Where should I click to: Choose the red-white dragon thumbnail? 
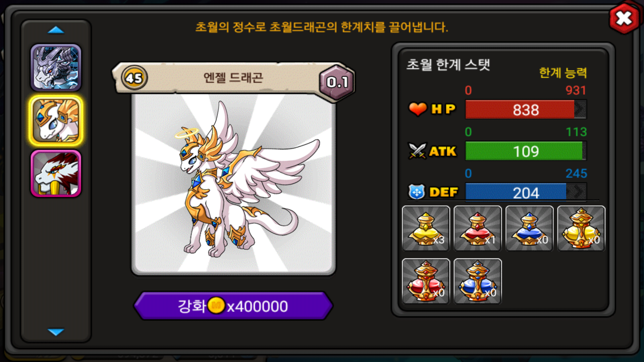(56, 173)
